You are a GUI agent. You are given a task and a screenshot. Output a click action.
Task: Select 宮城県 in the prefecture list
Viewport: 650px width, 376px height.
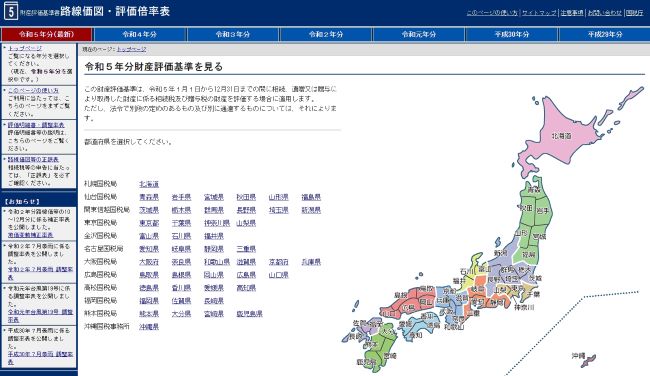coord(214,197)
